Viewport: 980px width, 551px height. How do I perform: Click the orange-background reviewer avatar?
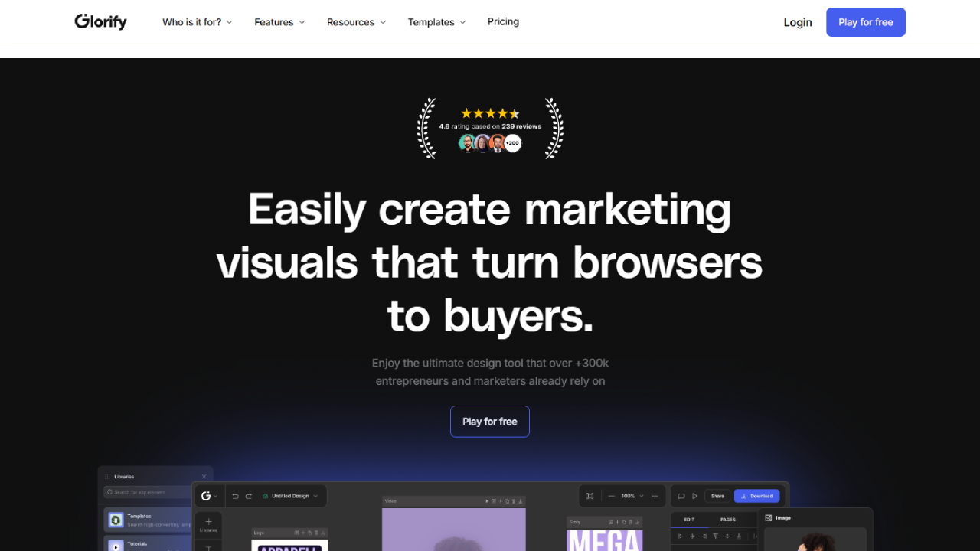tap(498, 143)
